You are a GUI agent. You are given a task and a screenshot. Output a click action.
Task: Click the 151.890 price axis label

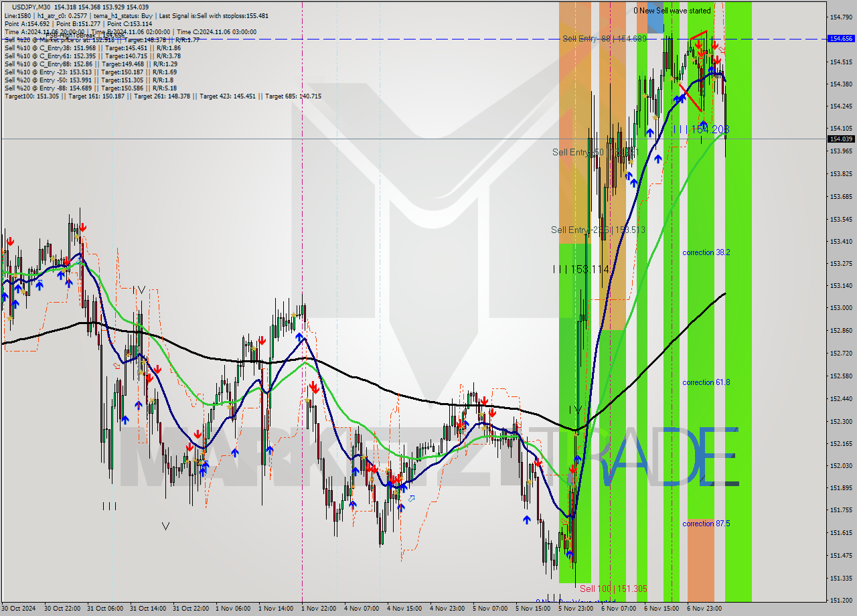click(x=841, y=487)
